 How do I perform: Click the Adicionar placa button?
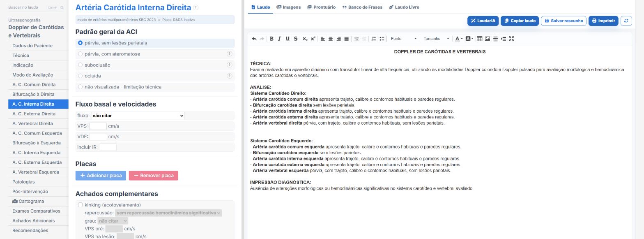click(101, 176)
